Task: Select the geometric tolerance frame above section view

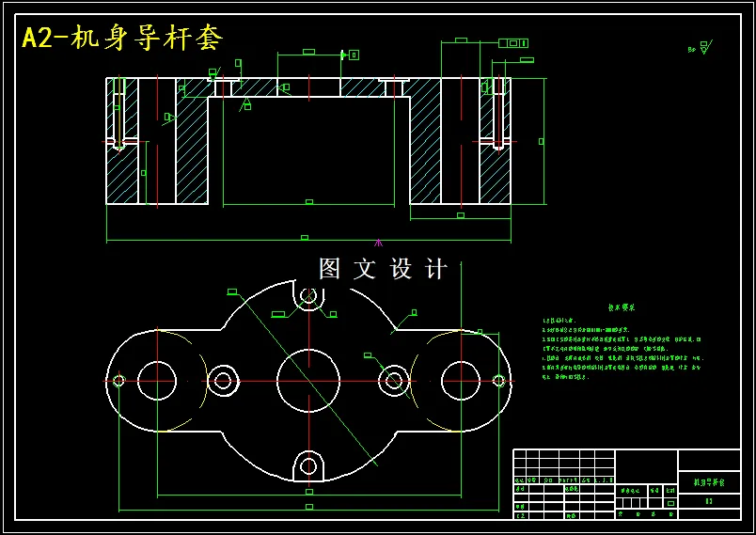Action: tap(513, 43)
